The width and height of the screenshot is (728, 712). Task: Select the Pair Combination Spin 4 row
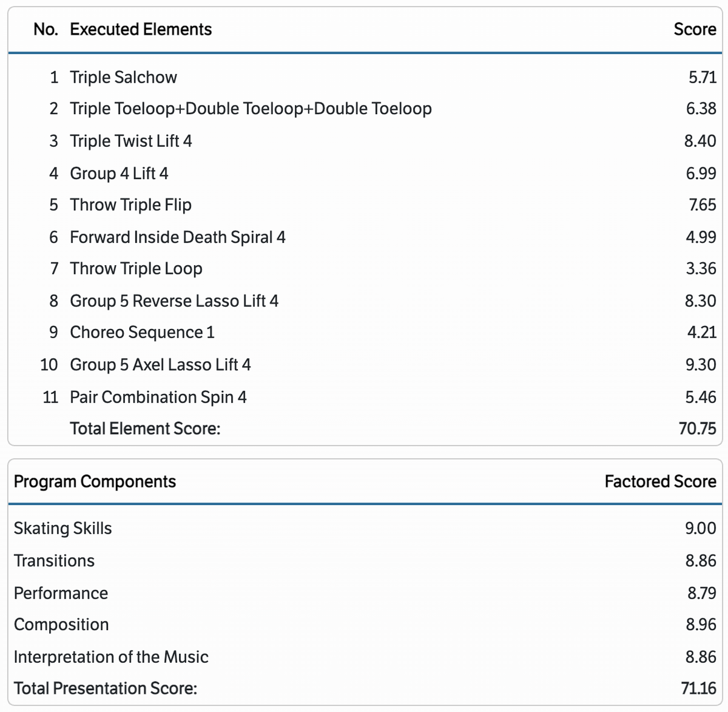[365, 397]
